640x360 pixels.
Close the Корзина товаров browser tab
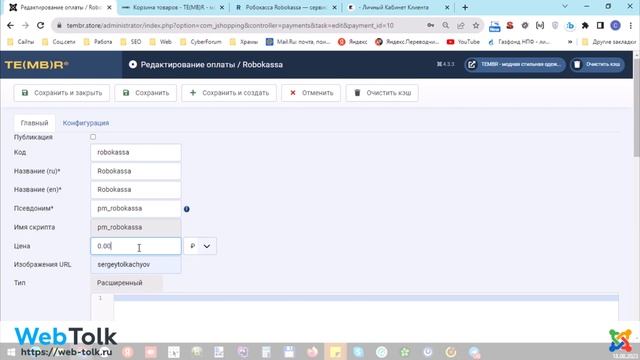222,7
